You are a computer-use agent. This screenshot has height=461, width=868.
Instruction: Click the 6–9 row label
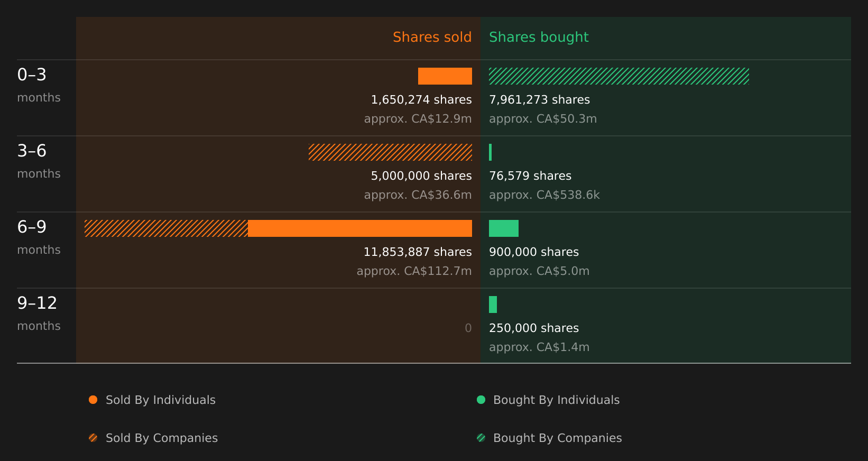click(32, 227)
